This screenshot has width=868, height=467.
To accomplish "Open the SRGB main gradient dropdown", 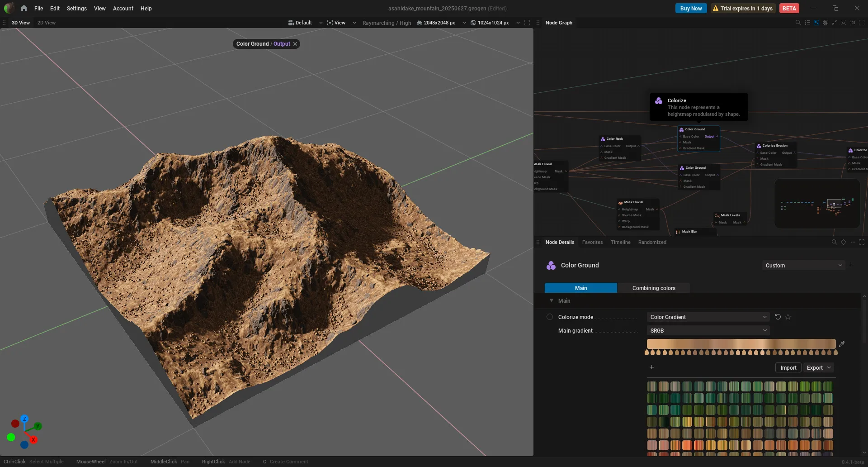I will 708,330.
